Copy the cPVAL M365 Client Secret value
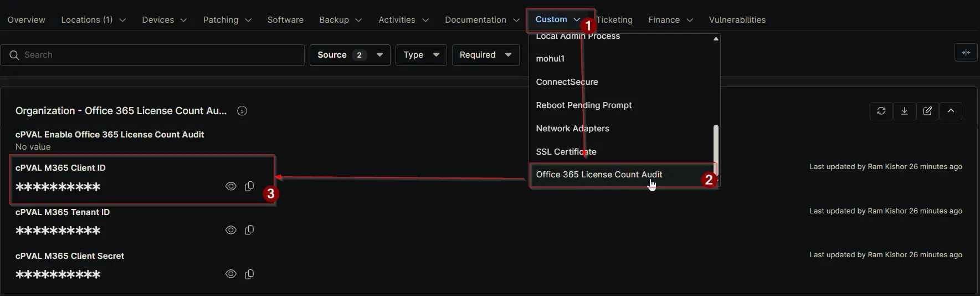Viewport: 980px width, 296px height. point(249,274)
